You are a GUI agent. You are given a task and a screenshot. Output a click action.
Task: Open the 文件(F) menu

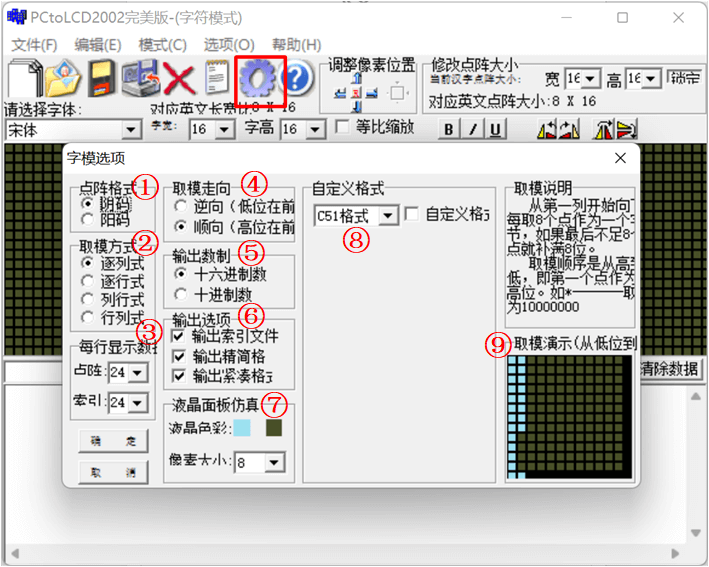coord(34,45)
